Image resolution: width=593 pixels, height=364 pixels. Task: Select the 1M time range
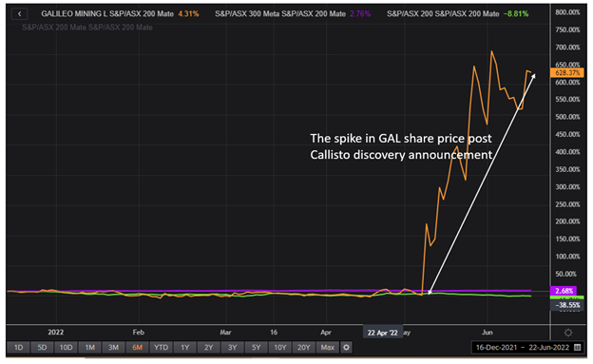pyautogui.click(x=89, y=347)
